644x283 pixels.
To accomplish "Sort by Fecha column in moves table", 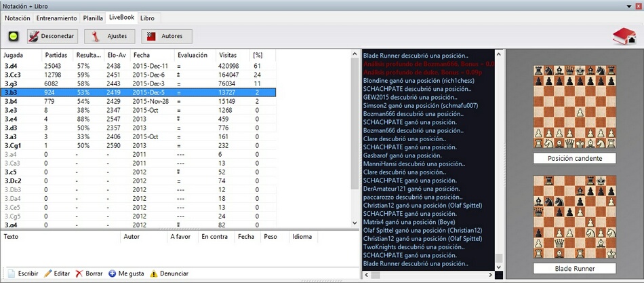I will [152, 55].
